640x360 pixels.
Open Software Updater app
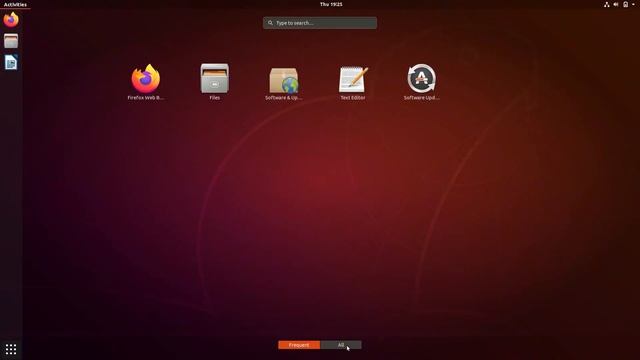(x=422, y=78)
